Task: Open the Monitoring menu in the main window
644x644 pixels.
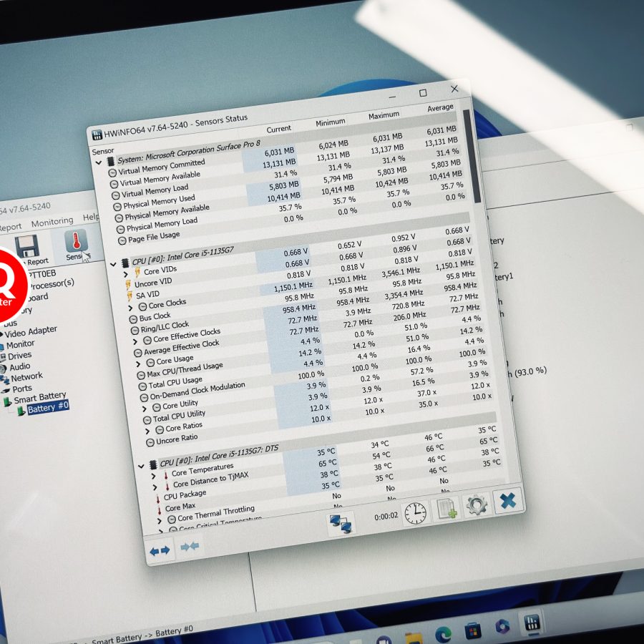Action: 52,223
